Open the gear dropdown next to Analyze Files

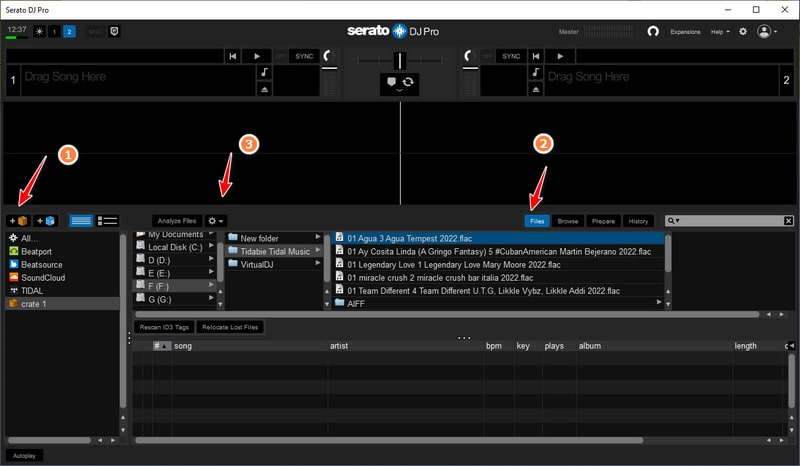(x=215, y=221)
